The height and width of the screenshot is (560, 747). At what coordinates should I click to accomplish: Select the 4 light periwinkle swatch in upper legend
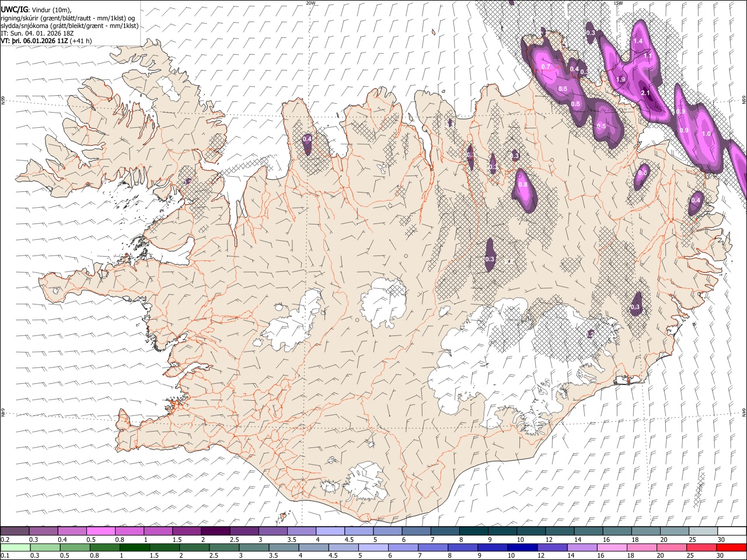[x=330, y=531]
